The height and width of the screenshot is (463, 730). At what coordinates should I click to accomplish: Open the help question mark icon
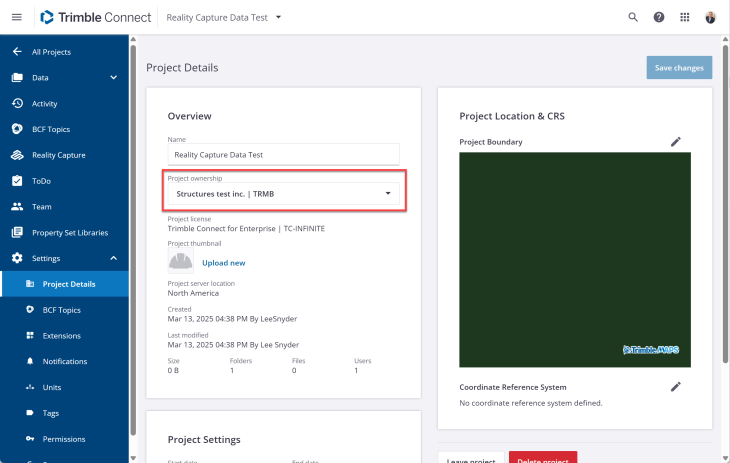[659, 17]
